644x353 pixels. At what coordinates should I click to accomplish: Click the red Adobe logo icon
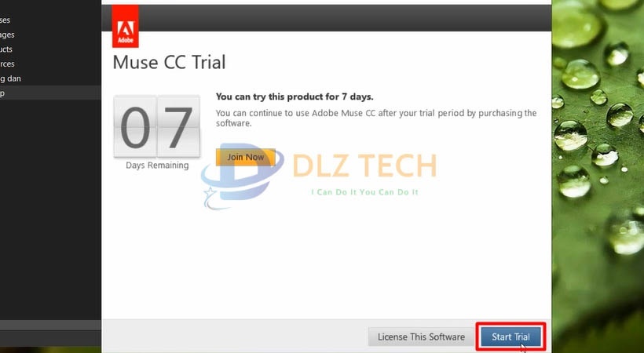(126, 26)
